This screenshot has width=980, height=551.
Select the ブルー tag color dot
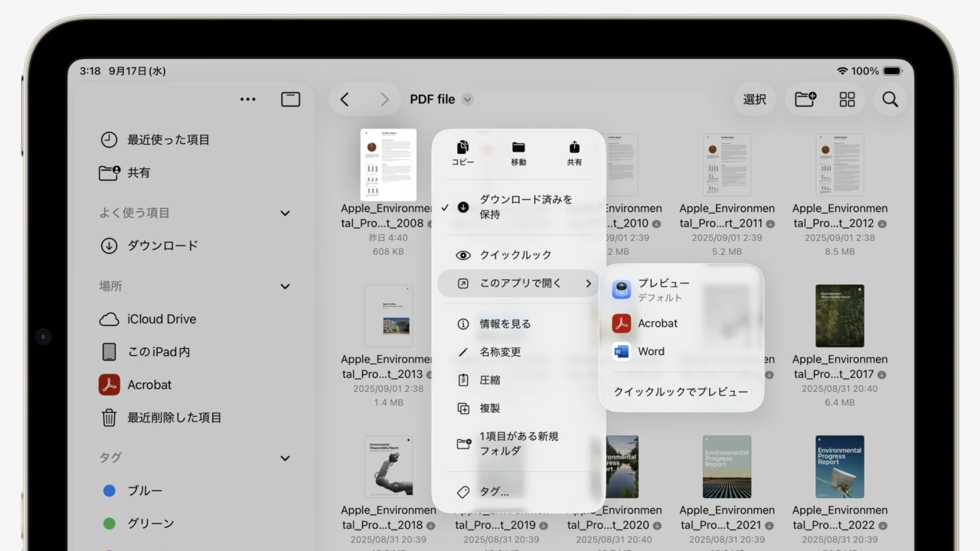click(109, 491)
